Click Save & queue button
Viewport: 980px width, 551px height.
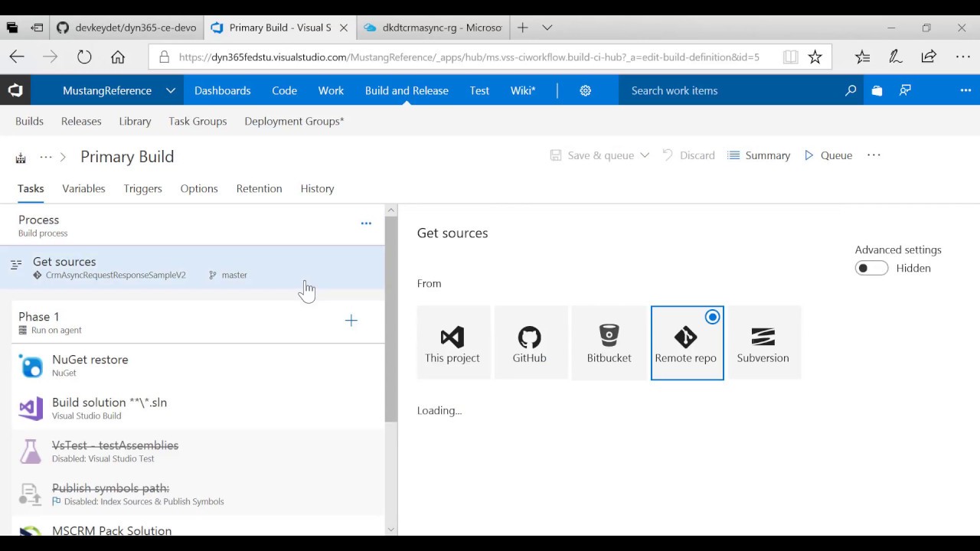pos(592,155)
